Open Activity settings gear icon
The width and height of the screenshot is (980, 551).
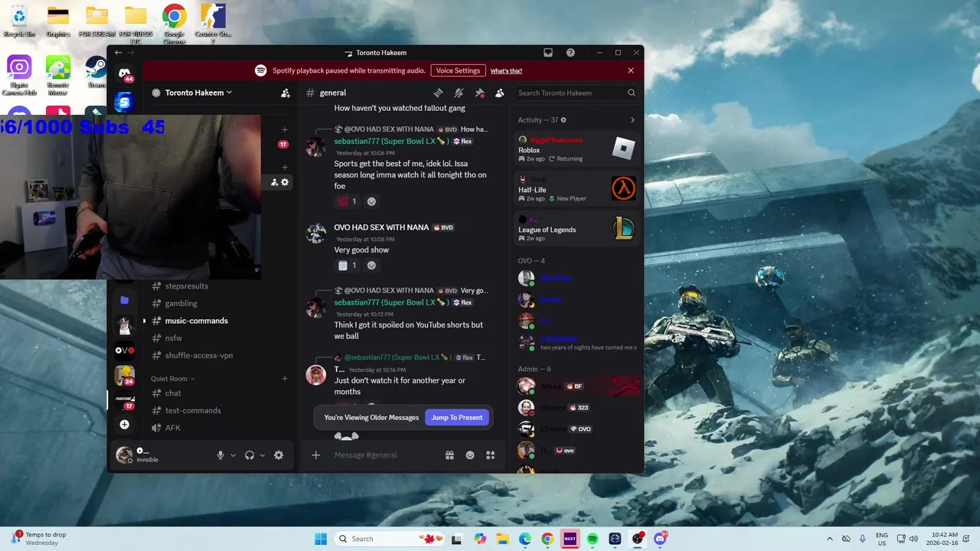click(563, 120)
